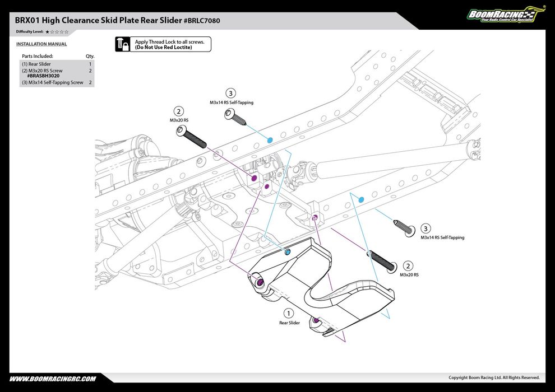The height and width of the screenshot is (392, 555).
Task: Click the circled 3 callout above the chassis rail
Action: coord(230,93)
